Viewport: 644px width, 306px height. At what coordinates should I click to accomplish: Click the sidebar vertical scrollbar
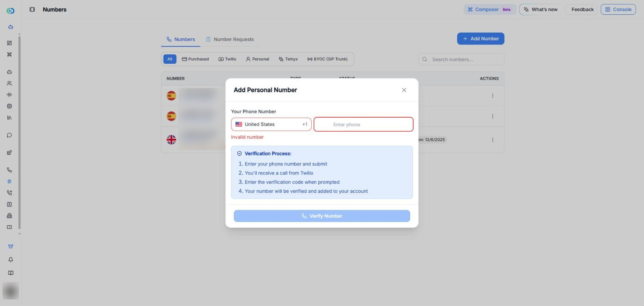(x=19, y=133)
